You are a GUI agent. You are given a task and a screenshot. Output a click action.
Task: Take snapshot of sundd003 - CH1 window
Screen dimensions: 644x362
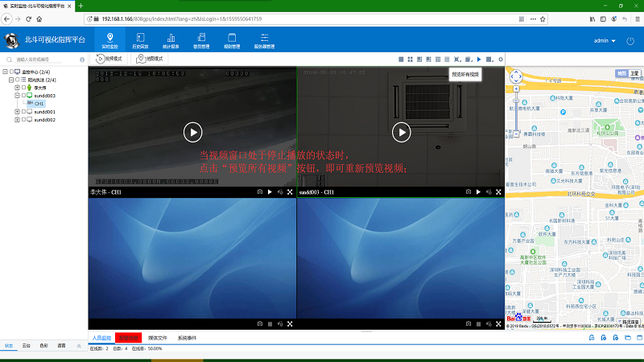click(469, 191)
